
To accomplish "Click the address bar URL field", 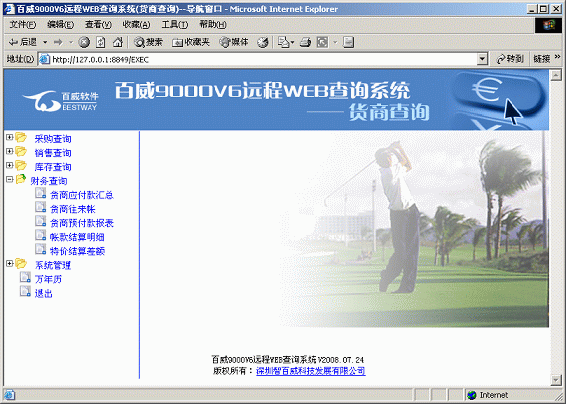I will tap(258, 60).
